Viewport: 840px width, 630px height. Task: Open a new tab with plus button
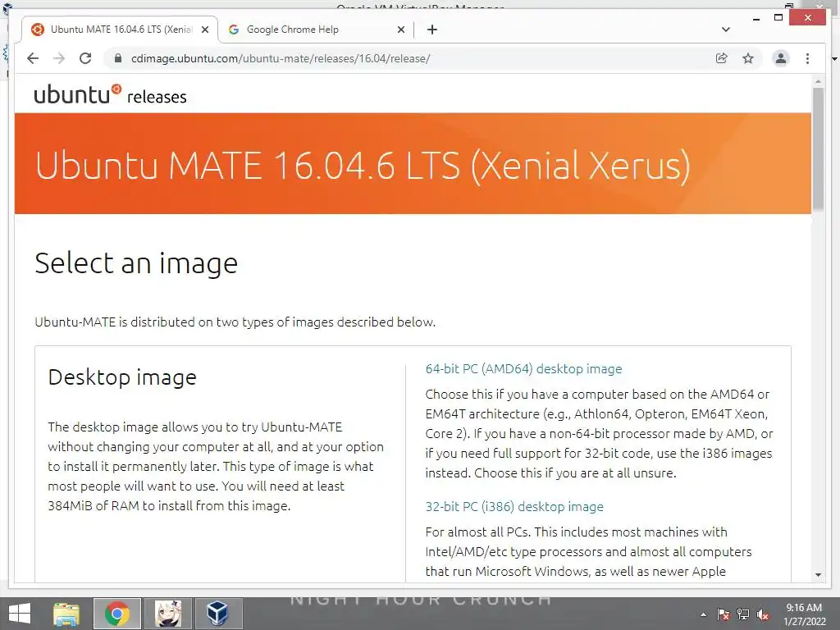click(431, 30)
